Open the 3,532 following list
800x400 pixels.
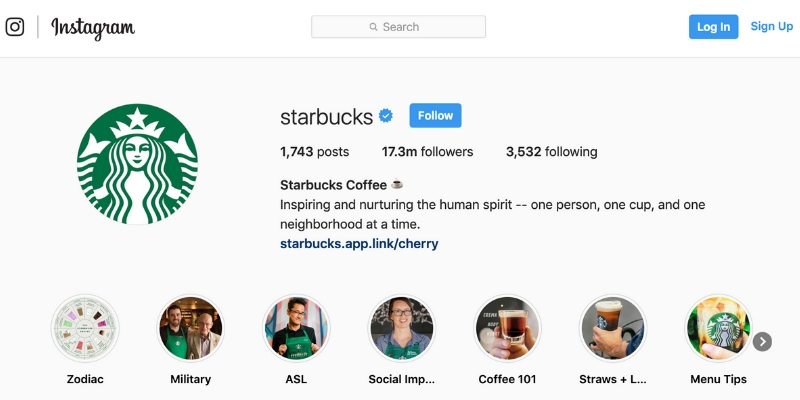[x=552, y=152]
